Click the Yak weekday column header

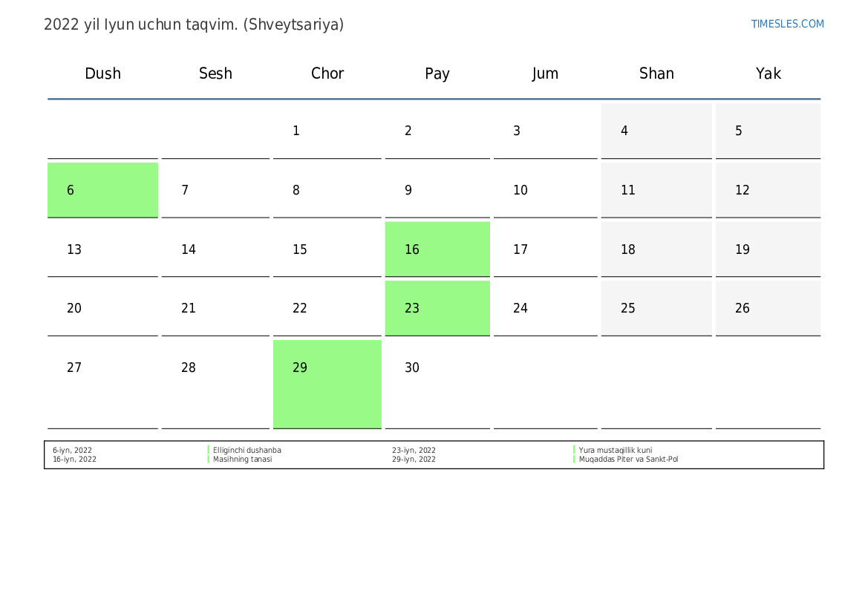pyautogui.click(x=768, y=74)
